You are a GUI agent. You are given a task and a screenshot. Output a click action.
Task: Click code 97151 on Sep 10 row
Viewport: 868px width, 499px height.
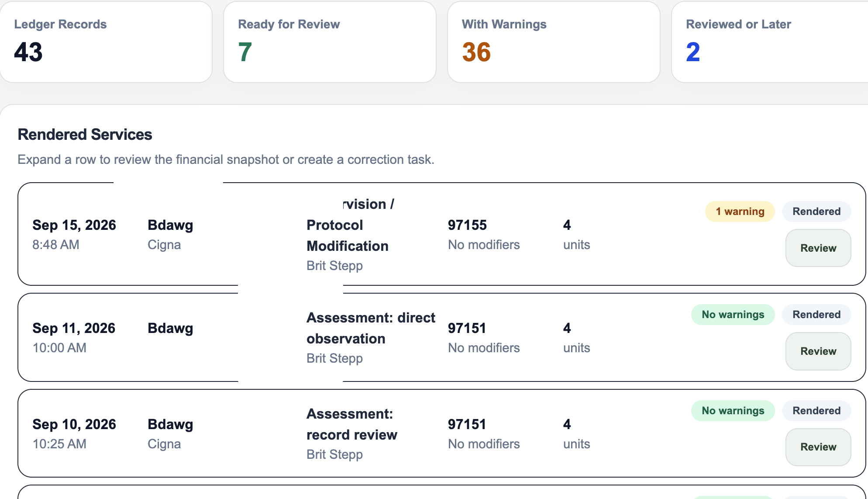pyautogui.click(x=467, y=424)
